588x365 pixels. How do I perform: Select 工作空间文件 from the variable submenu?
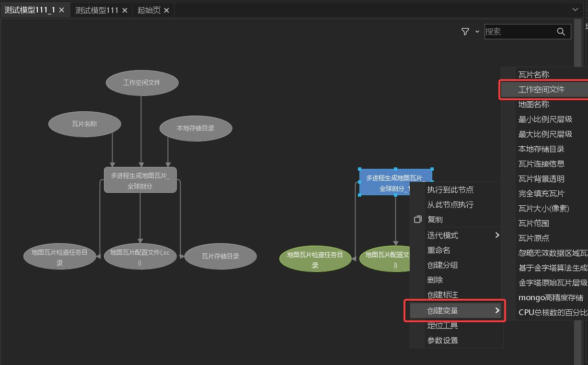click(x=542, y=89)
